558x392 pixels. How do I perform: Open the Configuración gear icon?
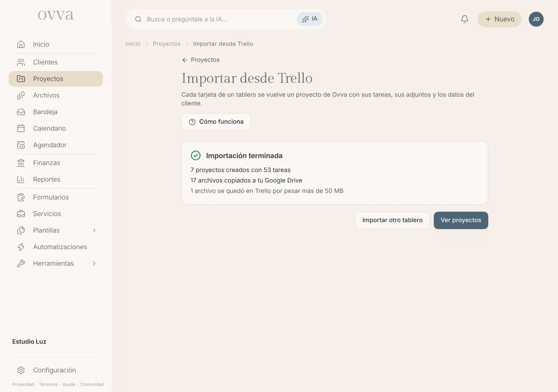[x=21, y=370]
